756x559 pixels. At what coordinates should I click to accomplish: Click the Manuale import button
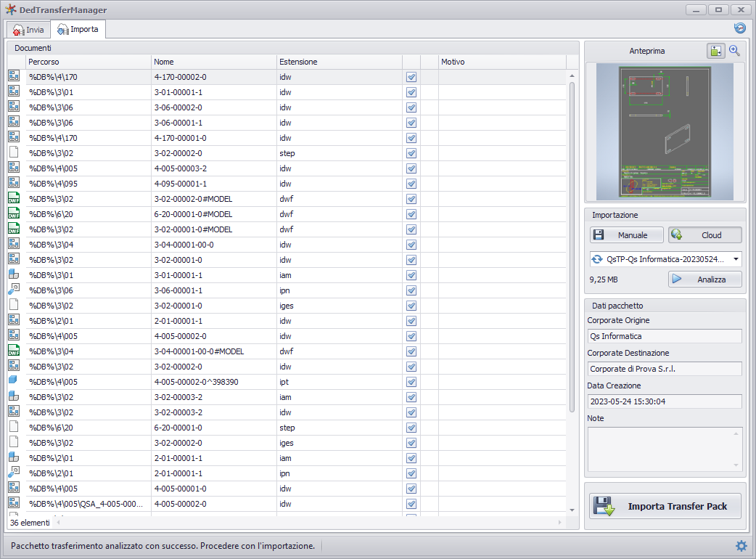[x=626, y=235]
